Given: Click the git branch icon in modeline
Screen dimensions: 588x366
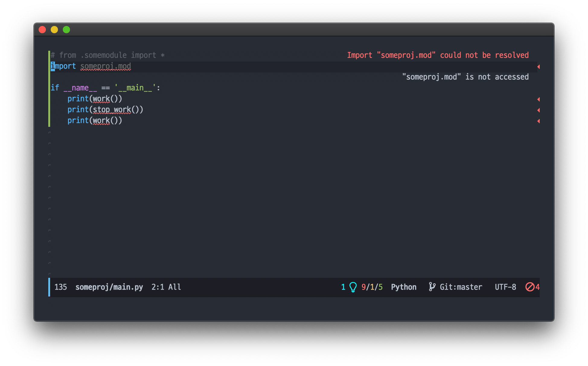Looking at the screenshot, I should (432, 287).
